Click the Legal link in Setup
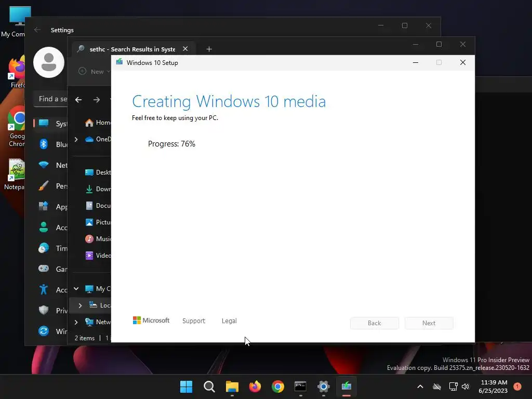Image resolution: width=532 pixels, height=399 pixels. coord(229,321)
